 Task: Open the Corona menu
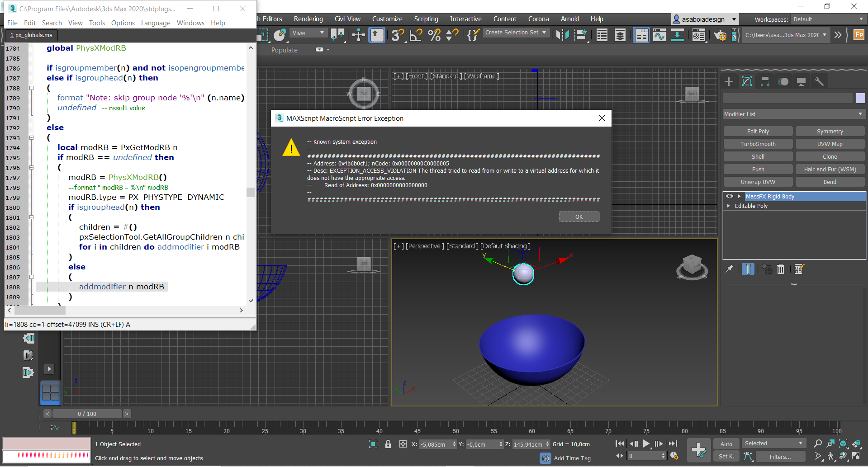point(539,19)
